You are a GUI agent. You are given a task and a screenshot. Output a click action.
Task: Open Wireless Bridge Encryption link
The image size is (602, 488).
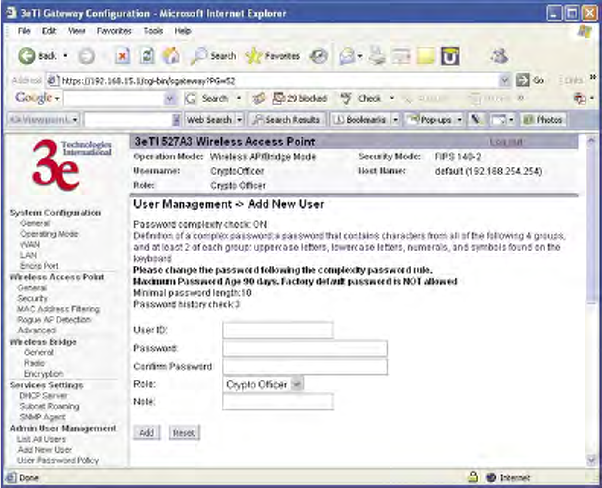coord(43,374)
